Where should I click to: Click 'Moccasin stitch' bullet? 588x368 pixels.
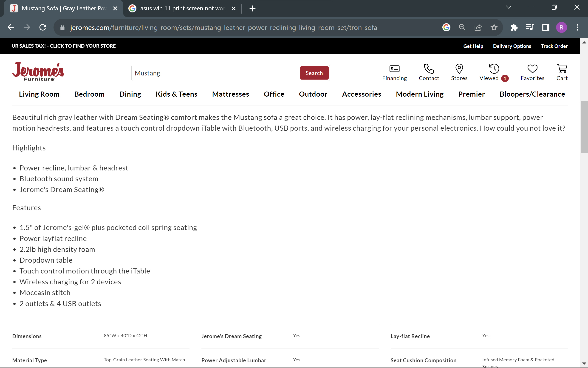[45, 293]
